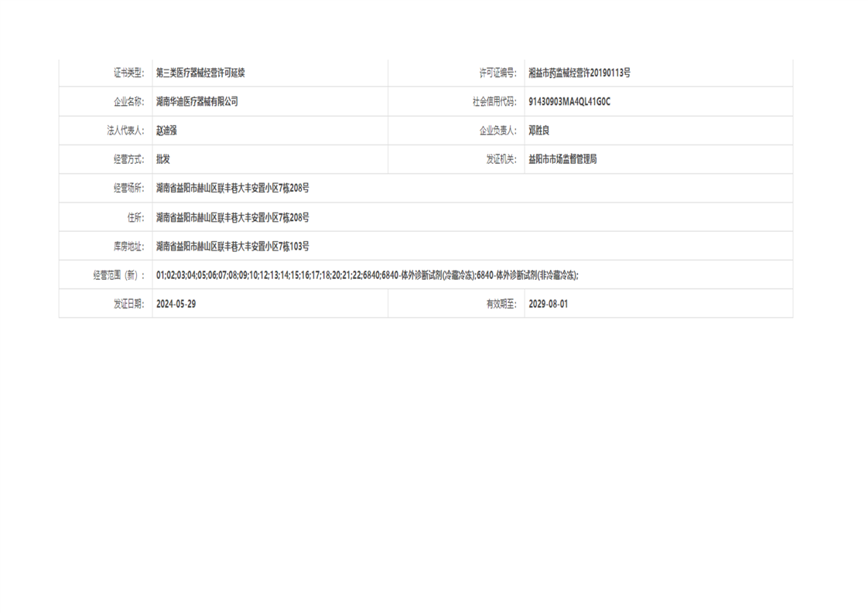Click company name 湖南华迪医疗器械有限公司
This screenshot has width=868, height=613.
click(196, 101)
